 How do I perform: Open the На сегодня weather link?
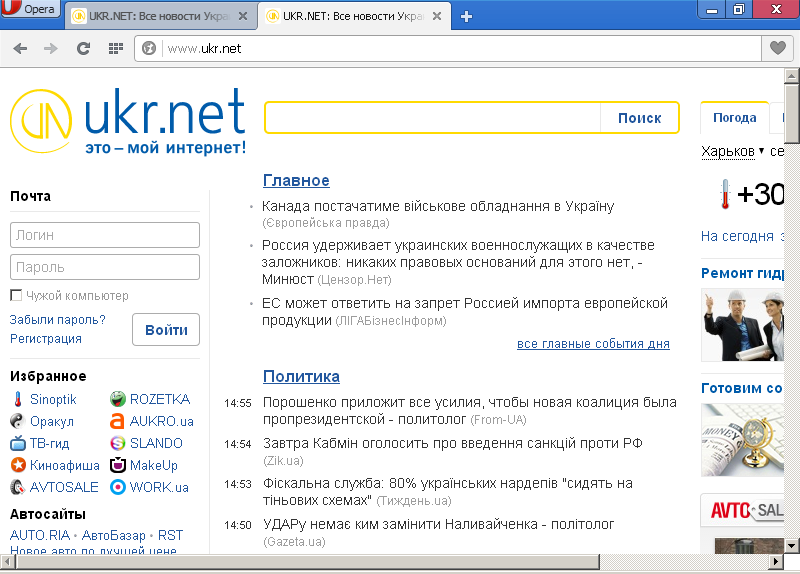(x=737, y=236)
